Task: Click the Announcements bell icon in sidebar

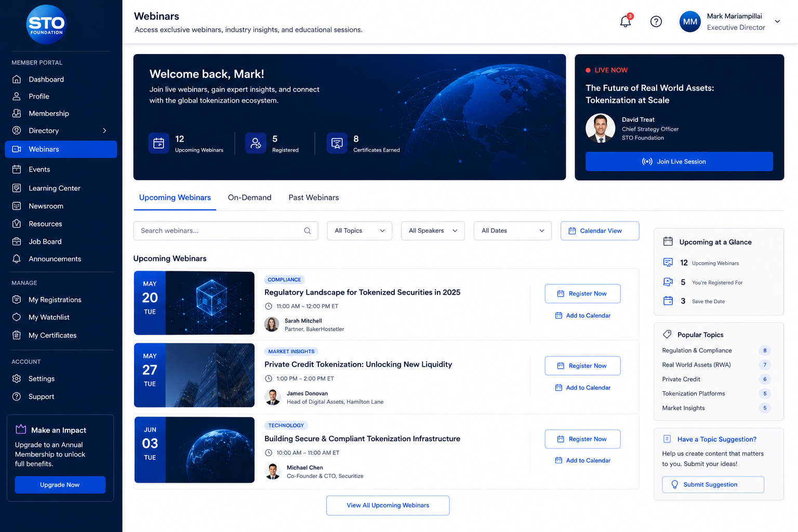Action: (x=17, y=259)
